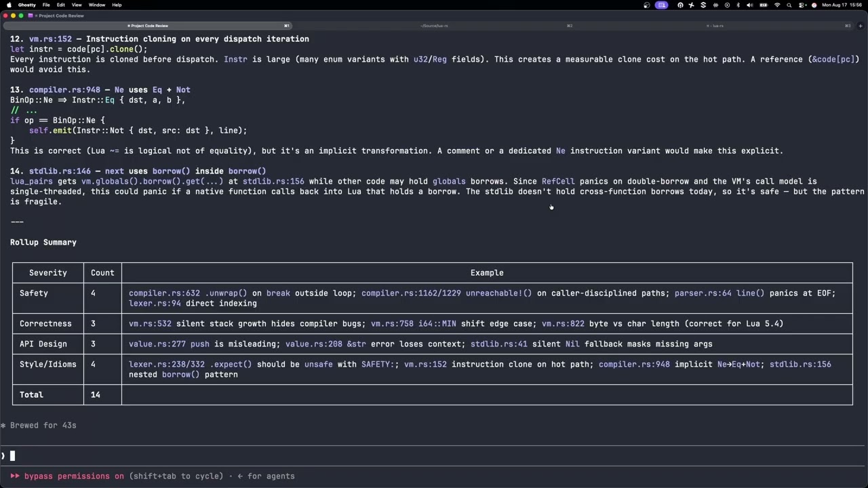The width and height of the screenshot is (868, 488).
Task: Click the 'Rollup Summary' heading
Action: click(x=43, y=242)
